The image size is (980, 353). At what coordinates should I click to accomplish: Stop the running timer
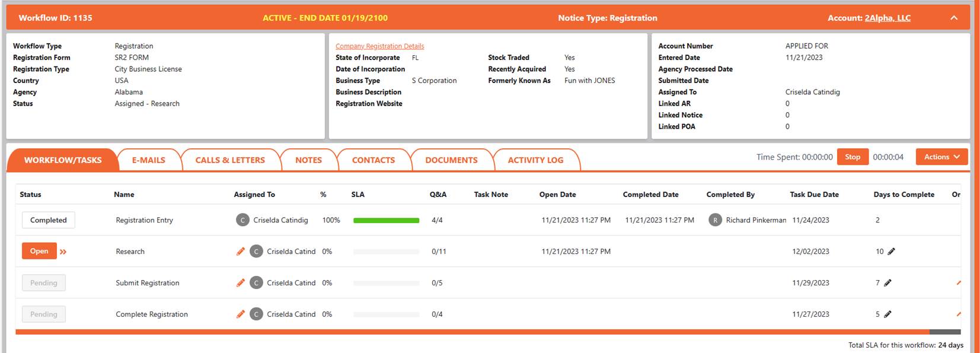pos(852,157)
